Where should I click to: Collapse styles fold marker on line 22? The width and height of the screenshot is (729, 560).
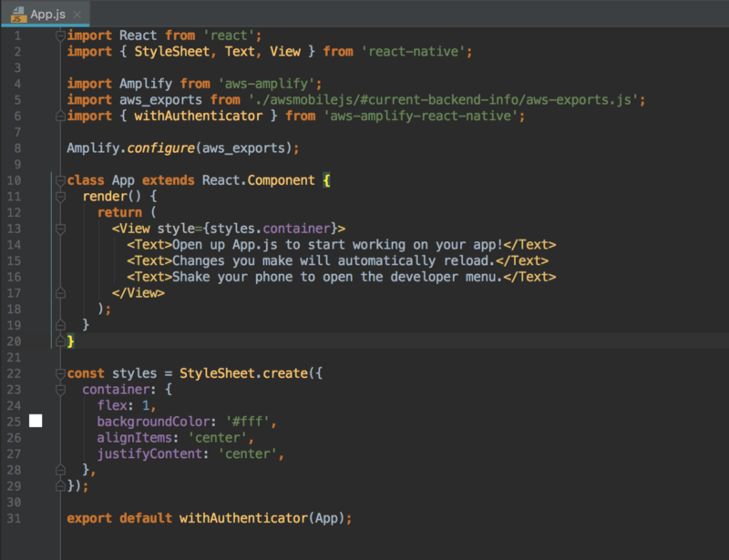(60, 373)
